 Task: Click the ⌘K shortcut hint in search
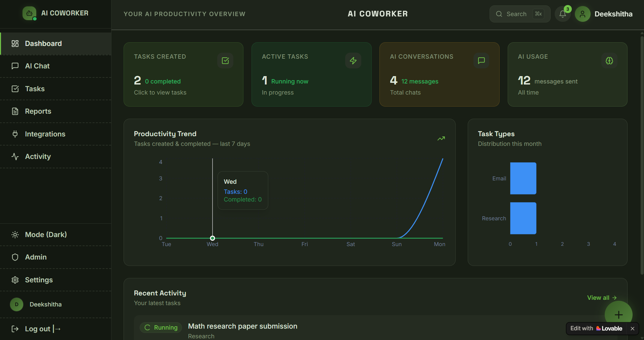[x=539, y=14]
